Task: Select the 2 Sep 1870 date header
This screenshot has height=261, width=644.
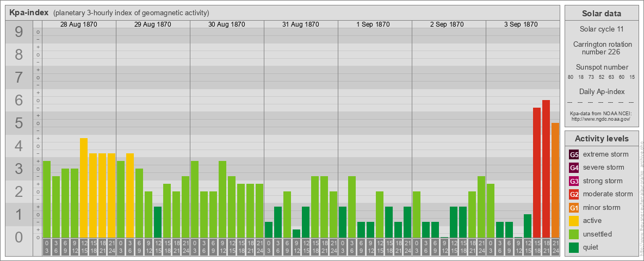Action: [x=447, y=24]
